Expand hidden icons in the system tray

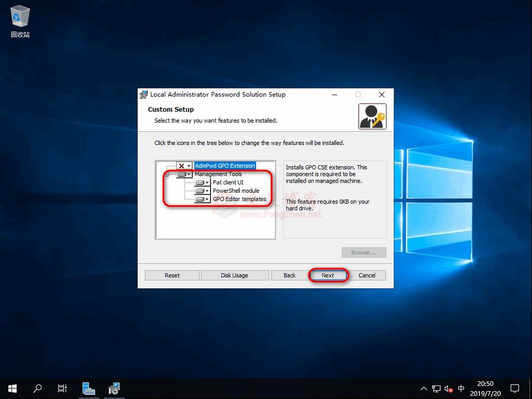(x=424, y=388)
